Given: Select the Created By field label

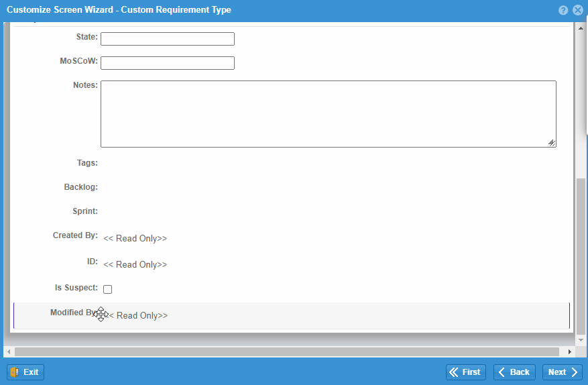Looking at the screenshot, I should pos(75,235).
